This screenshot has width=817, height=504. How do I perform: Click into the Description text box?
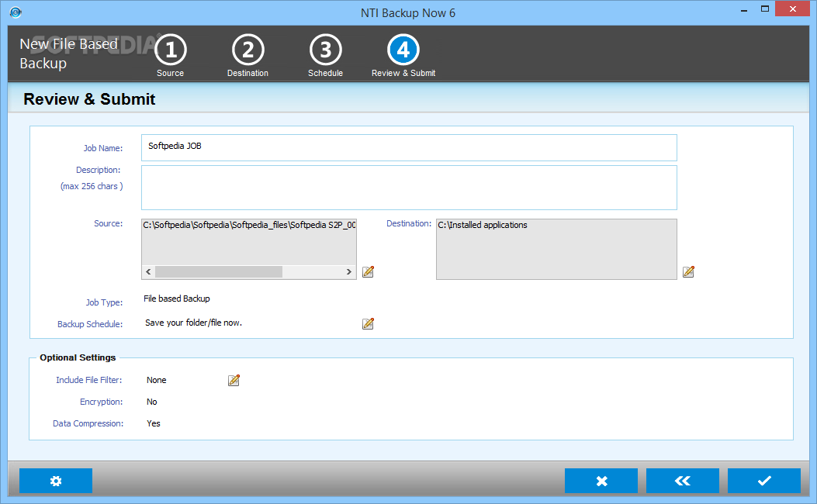(409, 188)
